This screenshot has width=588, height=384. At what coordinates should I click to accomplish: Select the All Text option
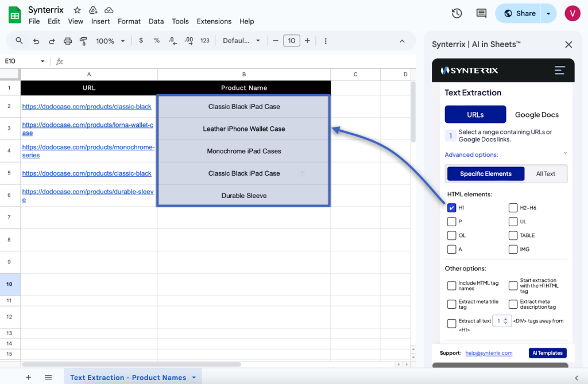point(546,173)
